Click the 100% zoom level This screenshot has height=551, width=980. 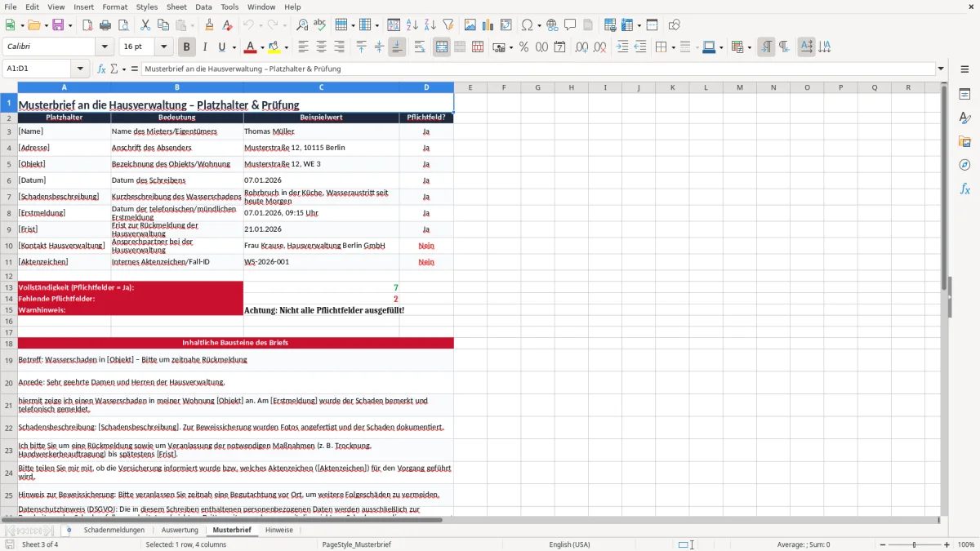965,544
